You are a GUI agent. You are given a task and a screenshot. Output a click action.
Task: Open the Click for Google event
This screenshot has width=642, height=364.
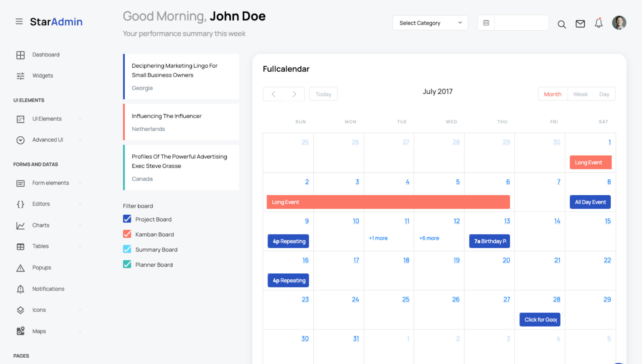[x=540, y=320]
